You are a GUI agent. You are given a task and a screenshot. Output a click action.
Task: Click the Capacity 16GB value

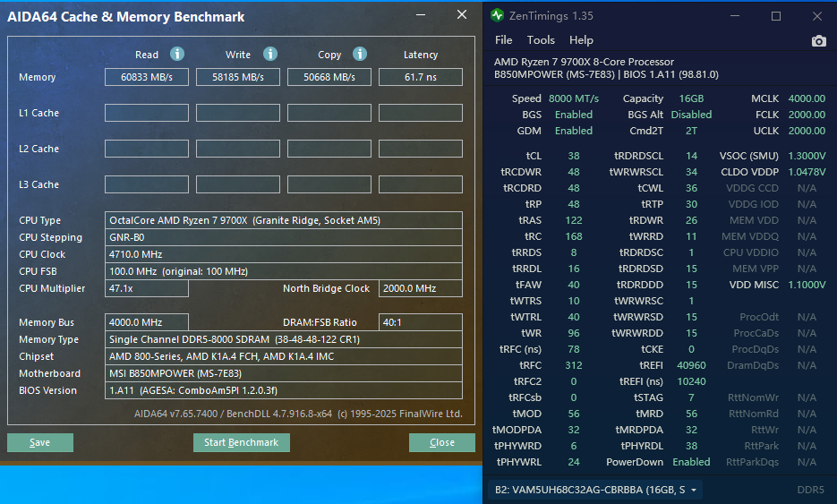pyautogui.click(x=691, y=98)
